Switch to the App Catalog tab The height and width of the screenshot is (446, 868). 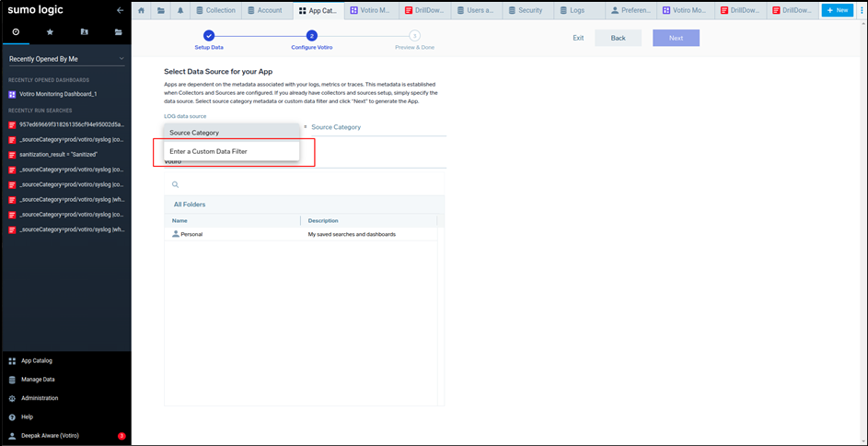[x=318, y=10]
